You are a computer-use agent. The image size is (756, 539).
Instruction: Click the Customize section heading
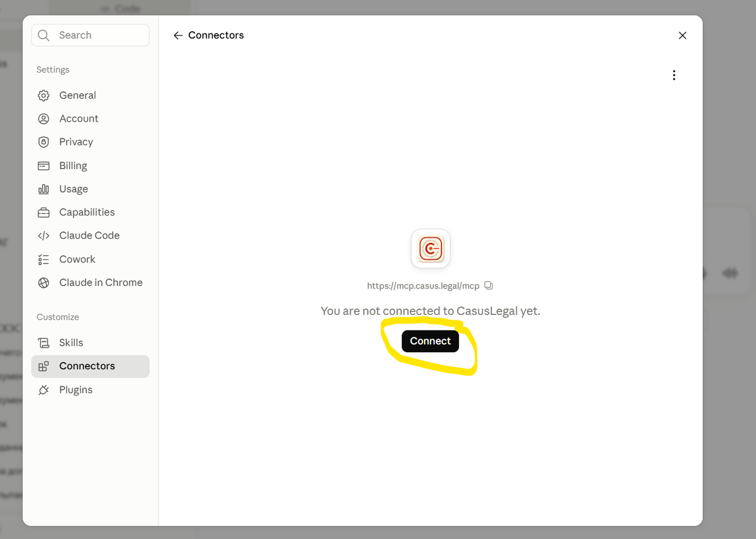tap(58, 317)
